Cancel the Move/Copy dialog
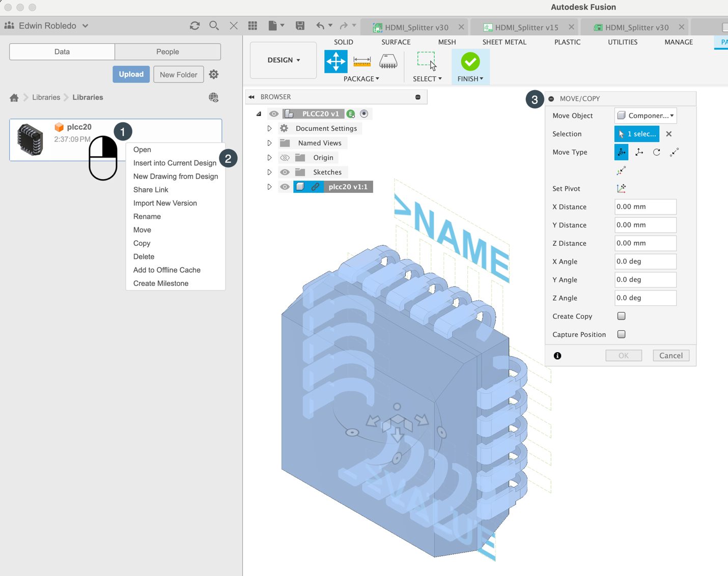Viewport: 728px width, 576px height. click(670, 355)
